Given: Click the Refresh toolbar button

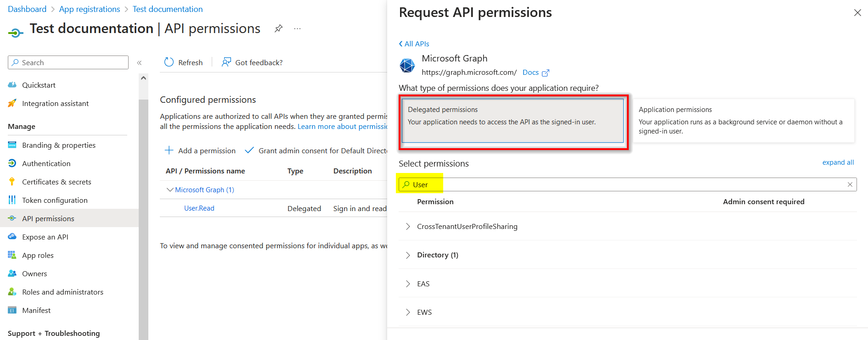Looking at the screenshot, I should [184, 62].
